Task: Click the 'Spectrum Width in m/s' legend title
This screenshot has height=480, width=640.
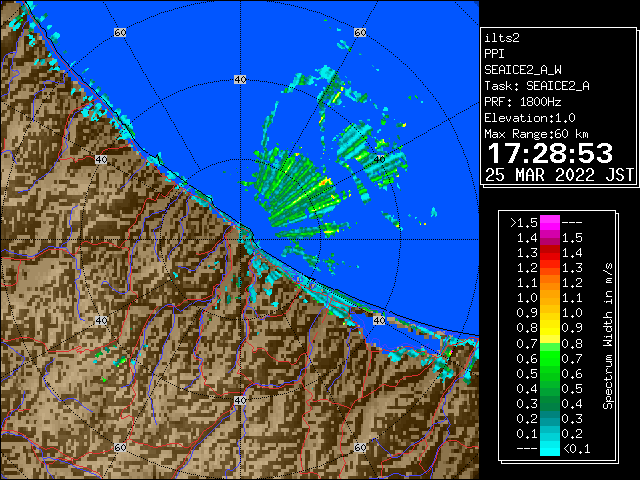Action: point(608,336)
